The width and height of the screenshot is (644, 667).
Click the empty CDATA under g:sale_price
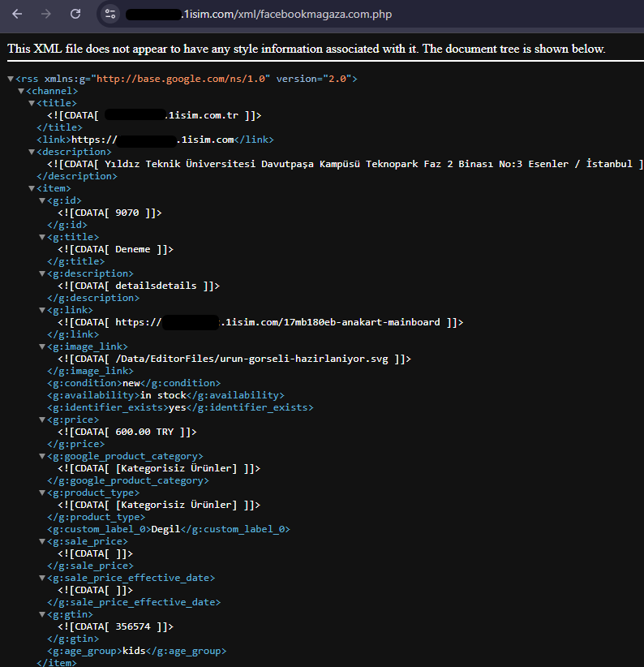95,554
